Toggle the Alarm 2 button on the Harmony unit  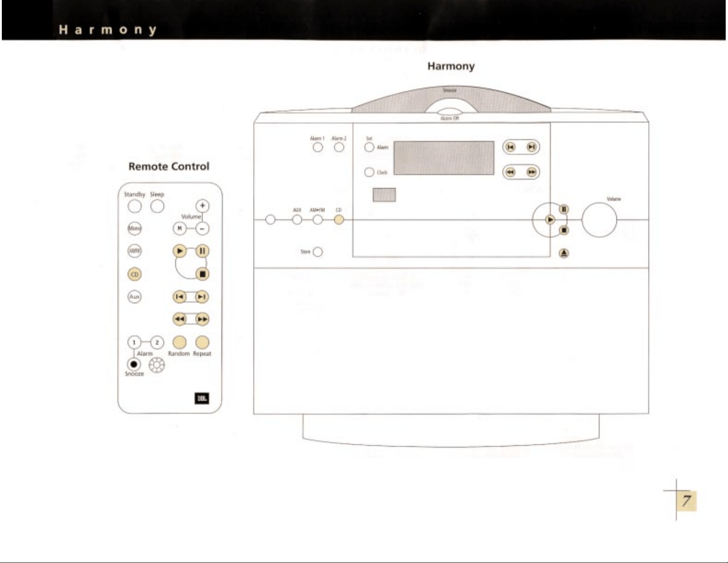point(339,148)
